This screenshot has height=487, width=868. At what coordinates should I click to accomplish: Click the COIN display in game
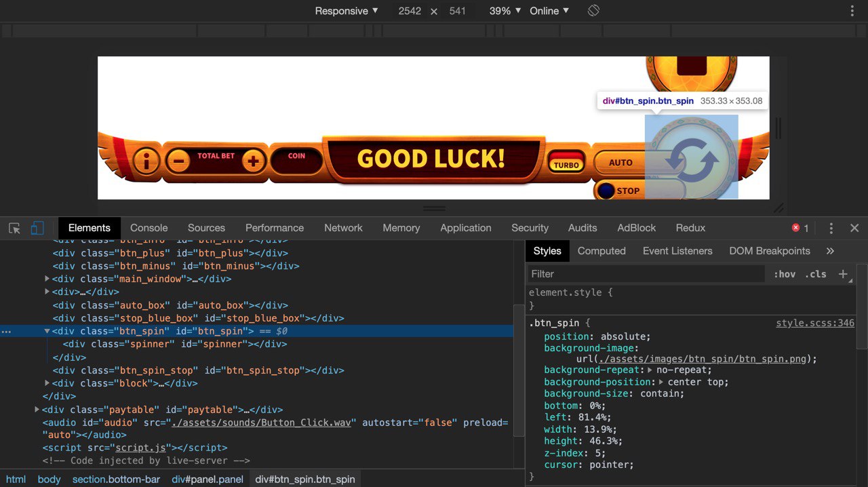pos(296,161)
